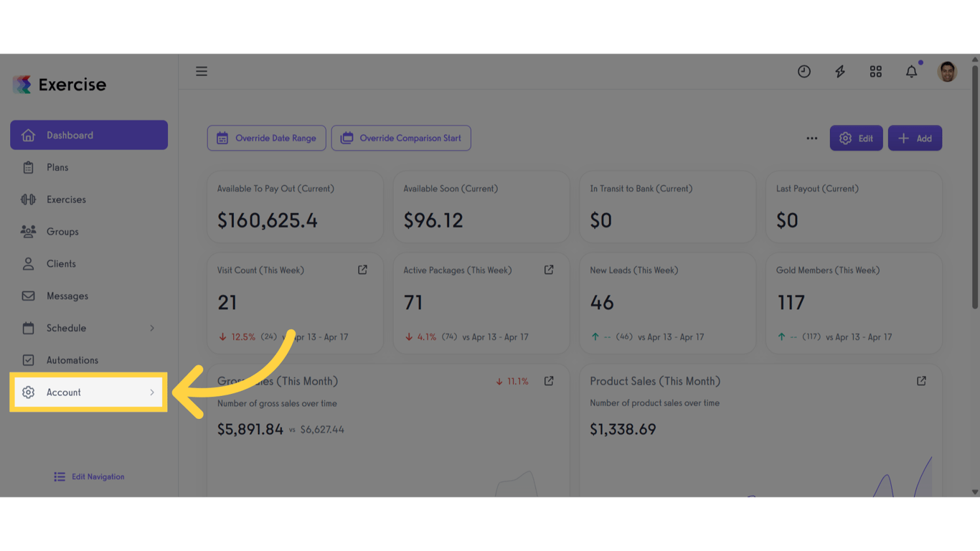This screenshot has height=551, width=980.
Task: Open the three-dot more options menu
Action: (x=811, y=138)
